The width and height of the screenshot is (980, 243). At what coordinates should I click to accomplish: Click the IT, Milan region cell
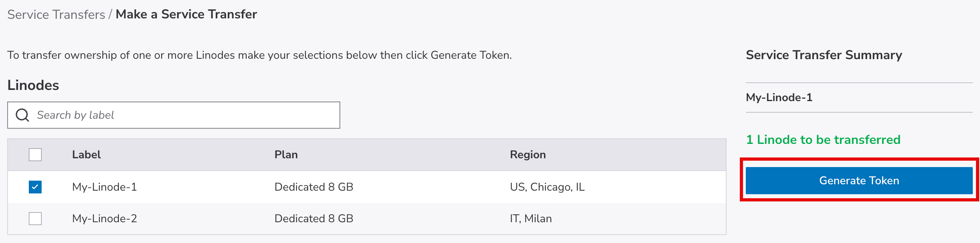pos(531,219)
